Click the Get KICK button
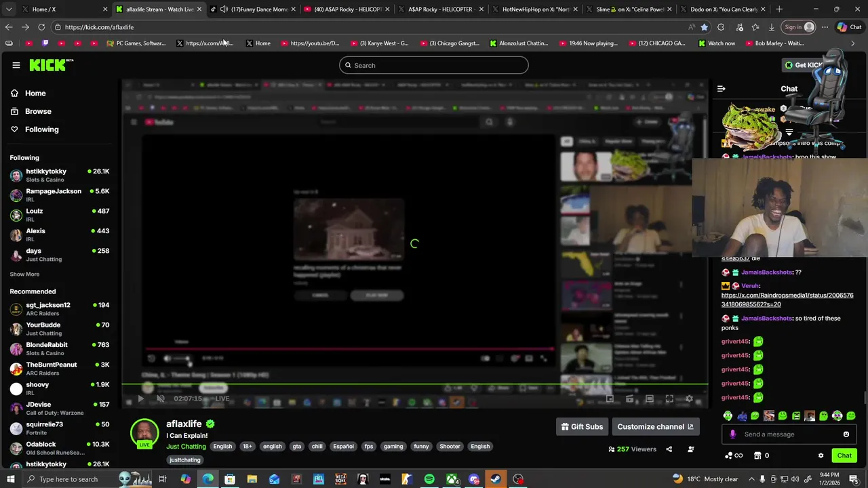The height and width of the screenshot is (488, 868). point(804,65)
